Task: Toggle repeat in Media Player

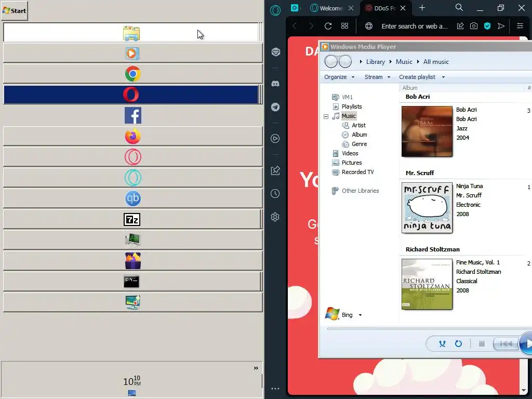Action: [x=458, y=344]
